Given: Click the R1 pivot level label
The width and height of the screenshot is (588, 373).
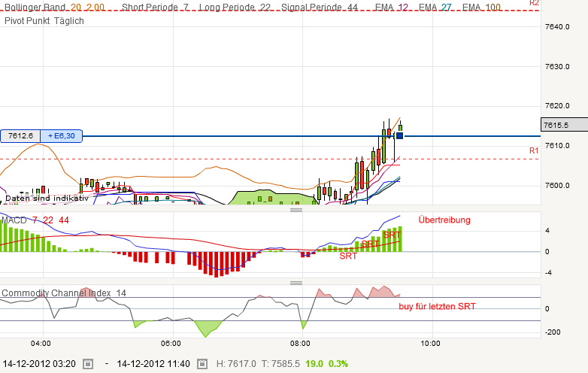Looking at the screenshot, I should (x=534, y=150).
